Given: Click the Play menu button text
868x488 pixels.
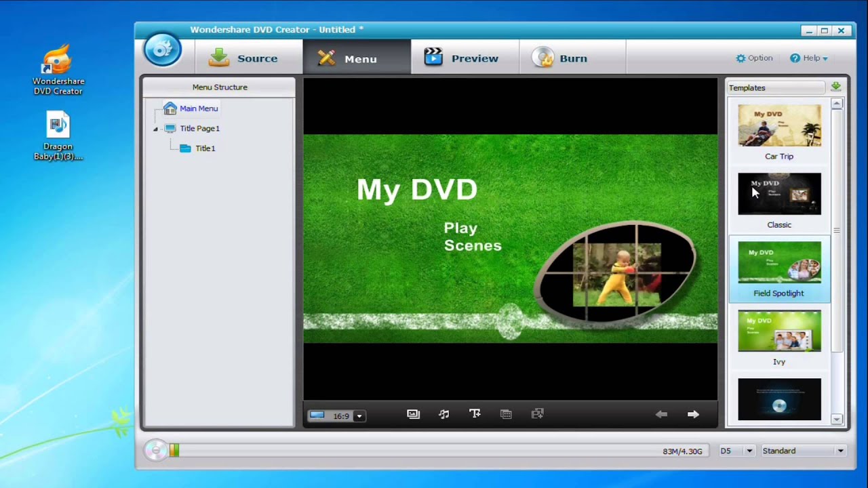Looking at the screenshot, I should click(460, 228).
